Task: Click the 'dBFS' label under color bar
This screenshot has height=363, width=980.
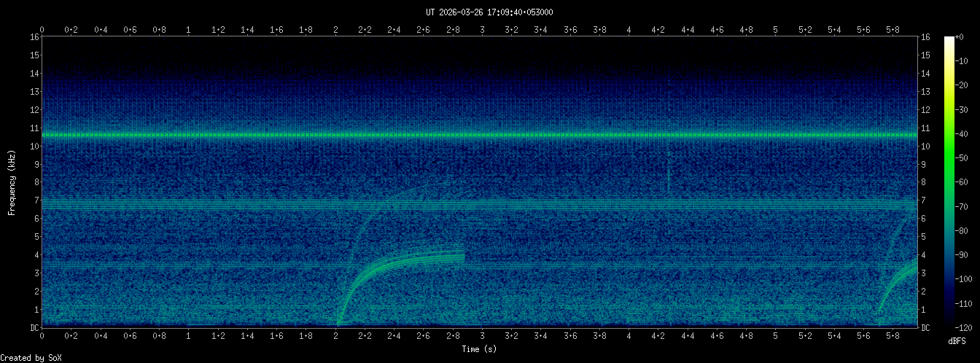Action: coord(957,341)
